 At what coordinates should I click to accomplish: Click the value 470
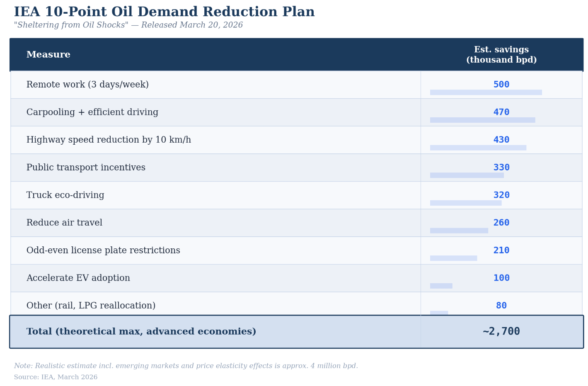[501, 112]
